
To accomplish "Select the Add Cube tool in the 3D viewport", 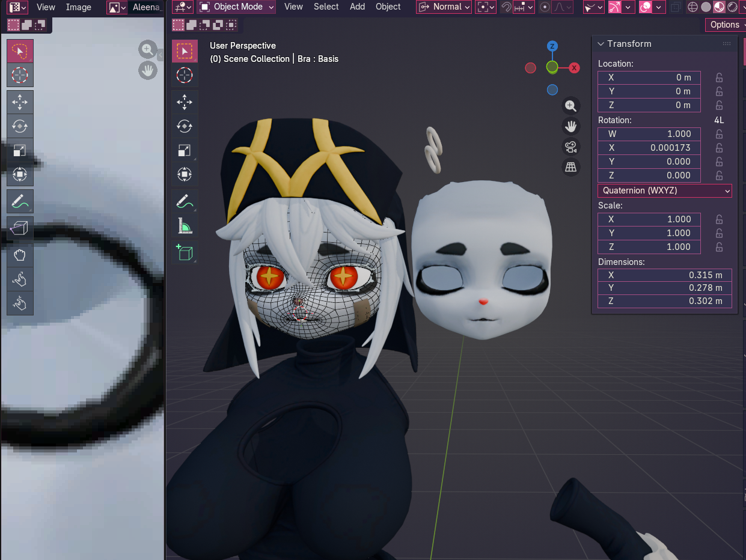I will (185, 252).
